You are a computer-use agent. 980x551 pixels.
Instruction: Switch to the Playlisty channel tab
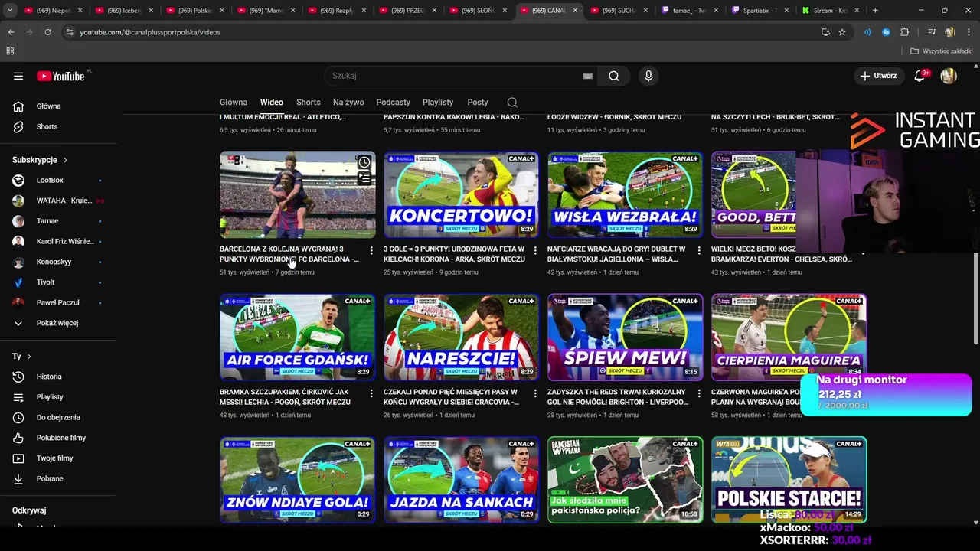click(x=438, y=103)
